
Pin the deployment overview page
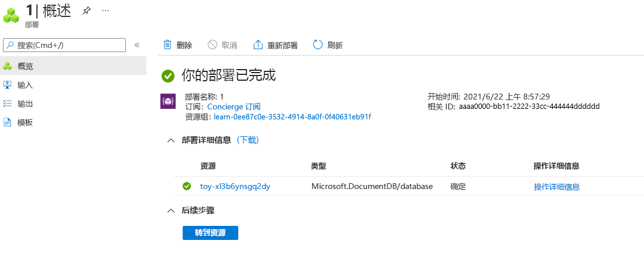coord(86,11)
